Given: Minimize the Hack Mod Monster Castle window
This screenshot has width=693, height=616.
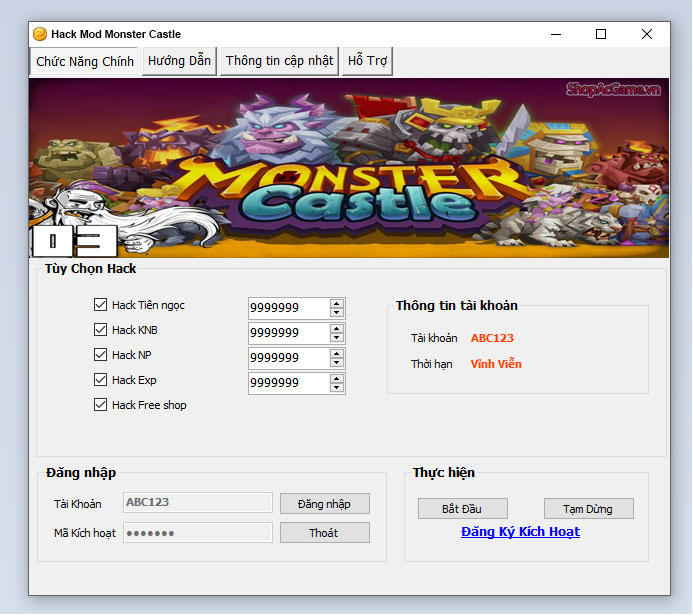Looking at the screenshot, I should click(556, 34).
